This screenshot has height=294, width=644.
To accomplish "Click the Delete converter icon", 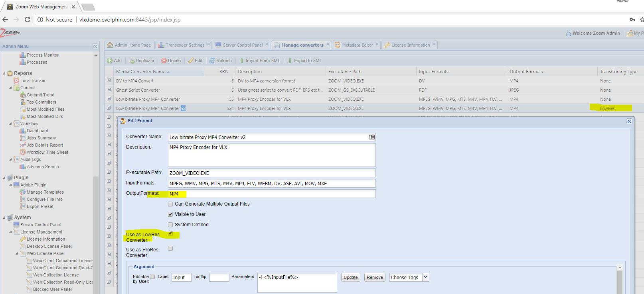I will (x=164, y=61).
